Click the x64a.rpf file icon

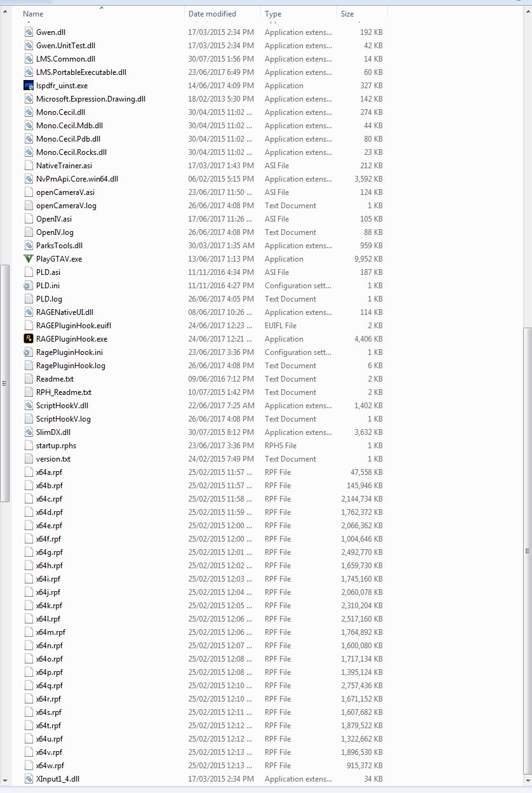coord(28,472)
